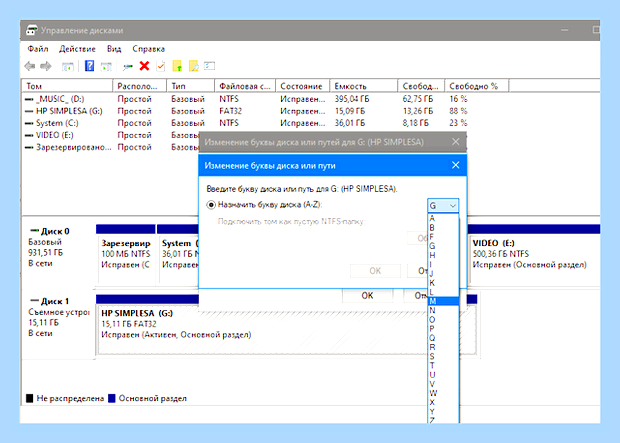Sort by the Файловая с... column header
The height and width of the screenshot is (443, 620).
pyautogui.click(x=245, y=86)
